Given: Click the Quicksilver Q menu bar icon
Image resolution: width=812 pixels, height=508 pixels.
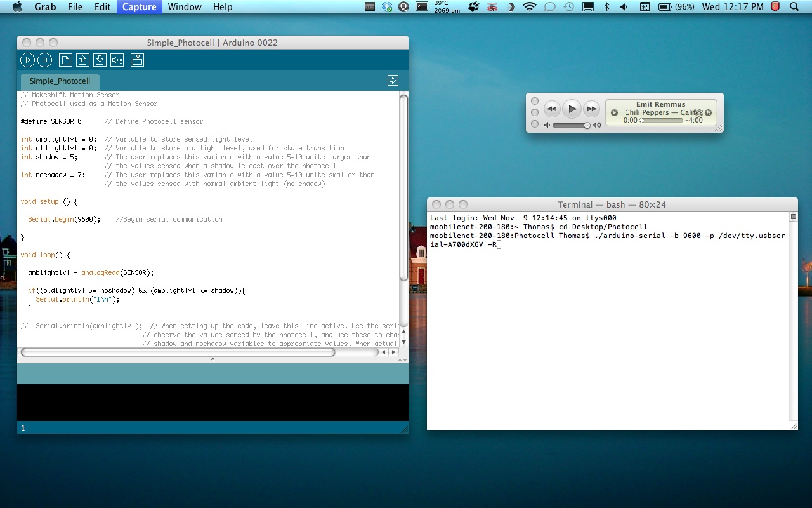Looking at the screenshot, I should click(x=404, y=7).
